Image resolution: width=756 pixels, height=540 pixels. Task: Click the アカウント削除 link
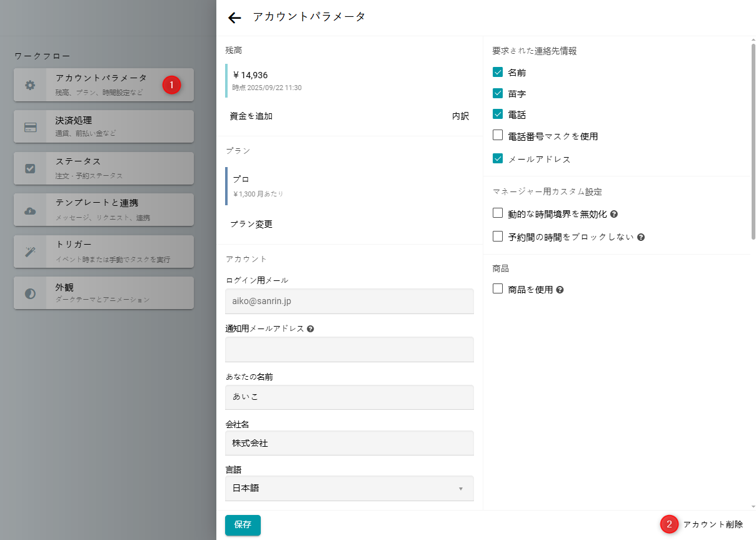[x=713, y=524]
